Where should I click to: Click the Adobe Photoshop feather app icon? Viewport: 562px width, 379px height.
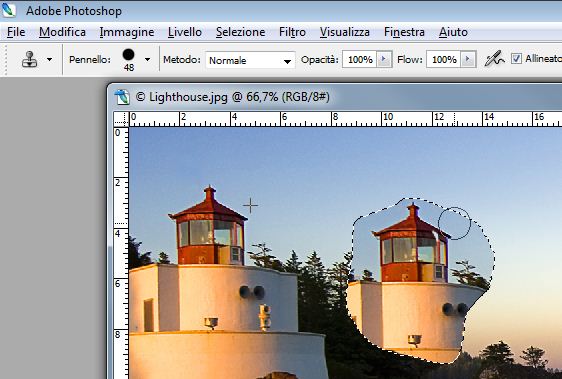pos(9,10)
